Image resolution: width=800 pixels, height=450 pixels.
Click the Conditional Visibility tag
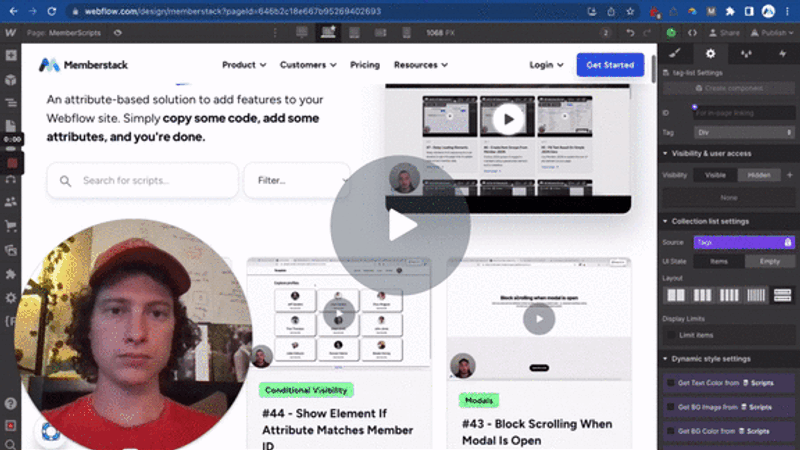pos(306,390)
